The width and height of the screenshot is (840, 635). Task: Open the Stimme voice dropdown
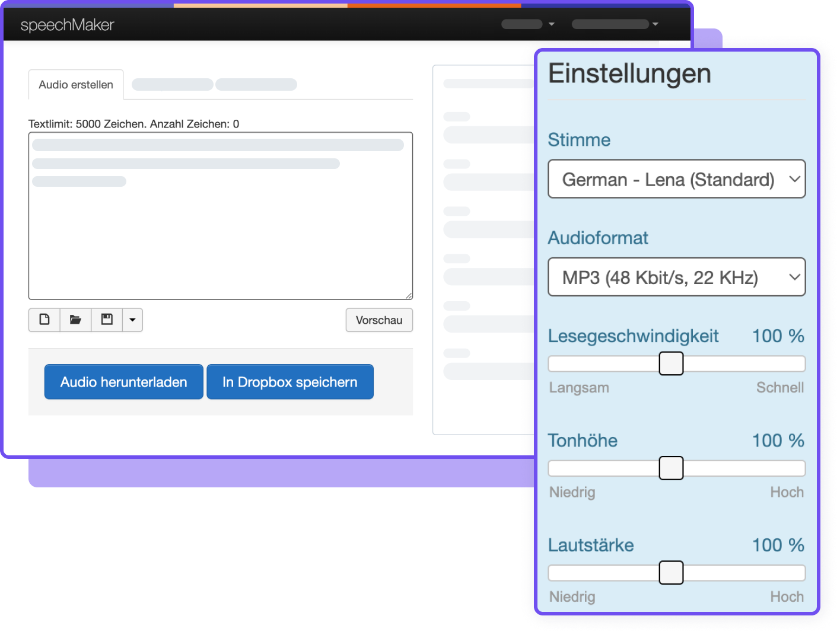click(676, 179)
